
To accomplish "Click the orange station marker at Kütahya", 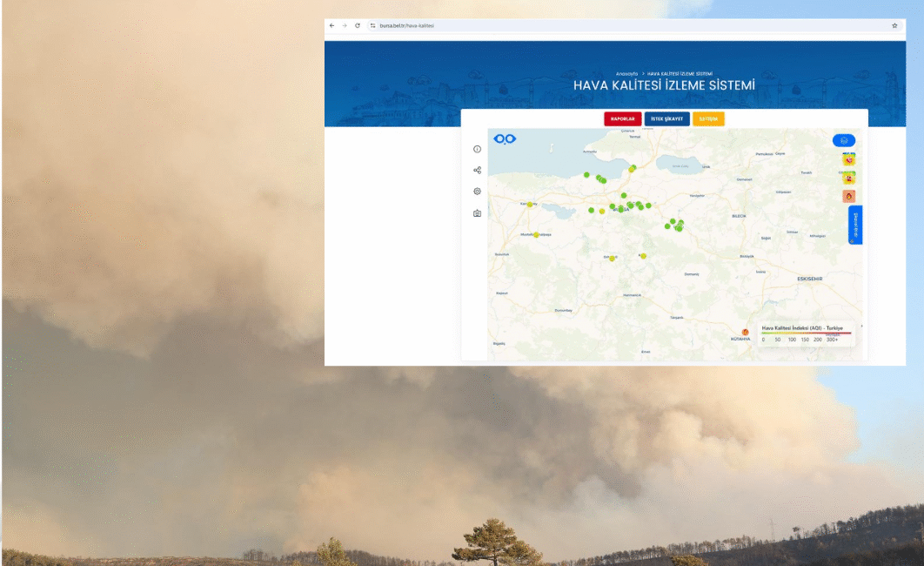I will point(746,333).
